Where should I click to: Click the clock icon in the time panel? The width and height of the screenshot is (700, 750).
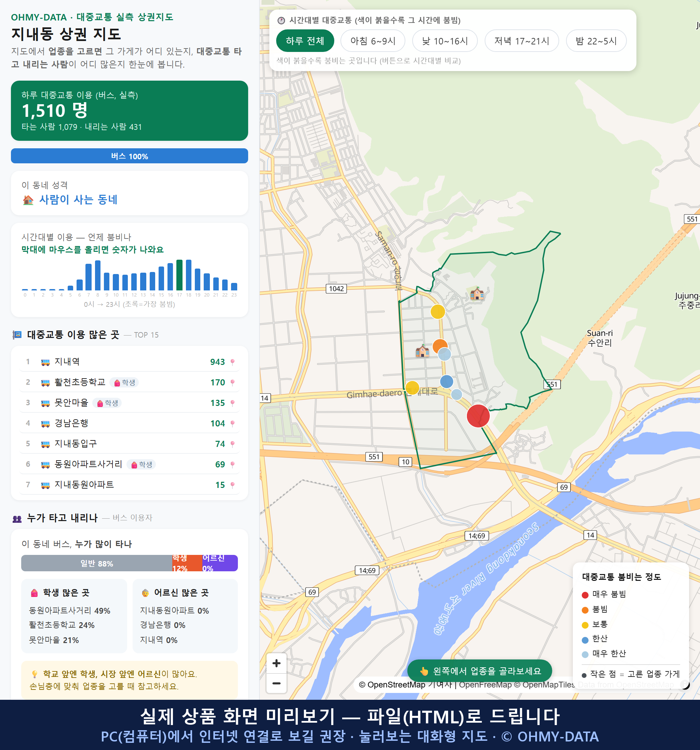pyautogui.click(x=281, y=21)
